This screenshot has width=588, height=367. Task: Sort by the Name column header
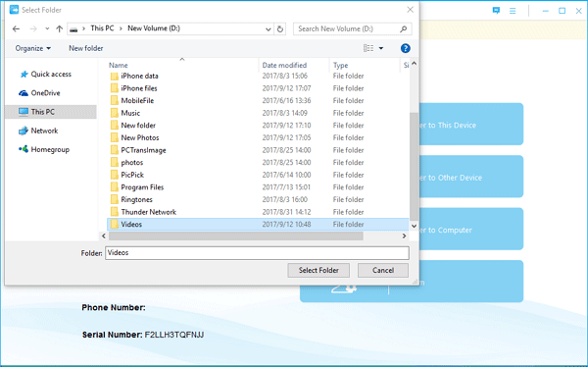click(x=119, y=65)
